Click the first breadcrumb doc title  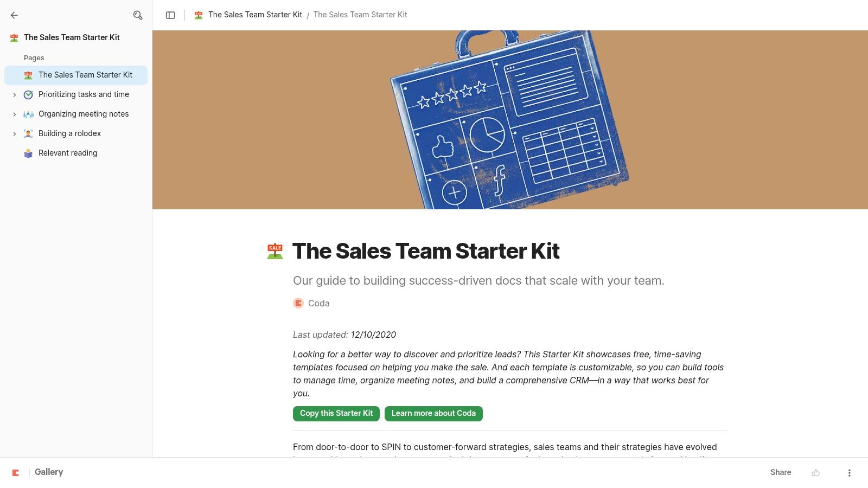tap(255, 15)
